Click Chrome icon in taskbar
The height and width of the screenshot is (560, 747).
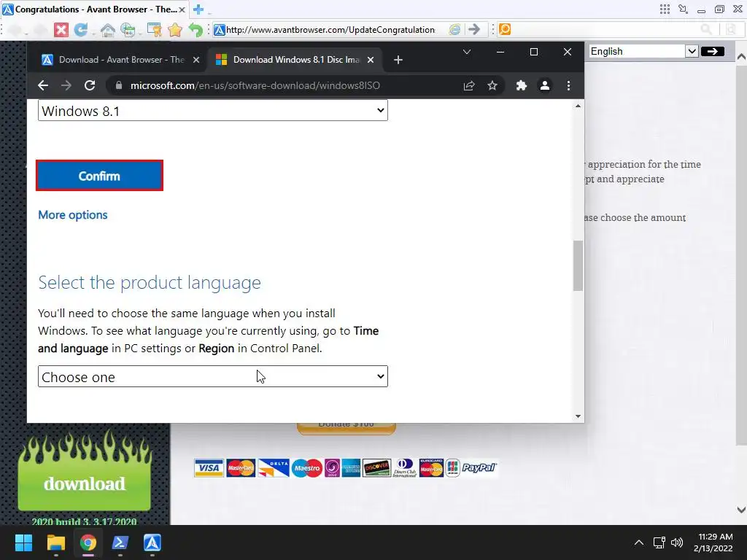(88, 542)
